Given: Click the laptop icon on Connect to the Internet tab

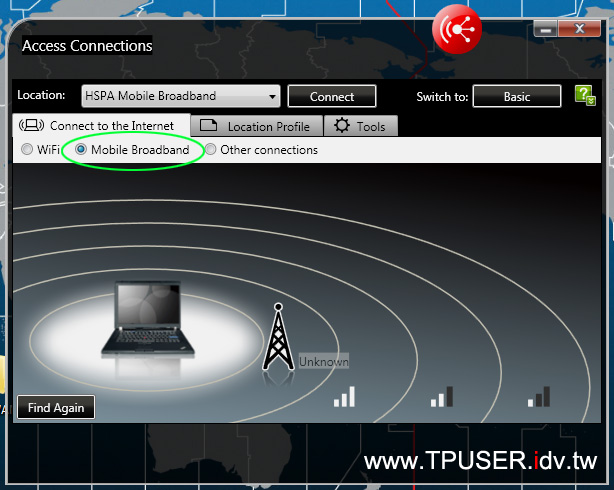Looking at the screenshot, I should click(x=32, y=125).
